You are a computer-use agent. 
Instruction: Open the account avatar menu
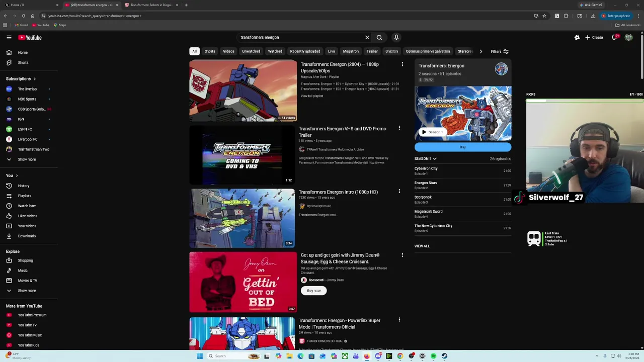coord(628,38)
